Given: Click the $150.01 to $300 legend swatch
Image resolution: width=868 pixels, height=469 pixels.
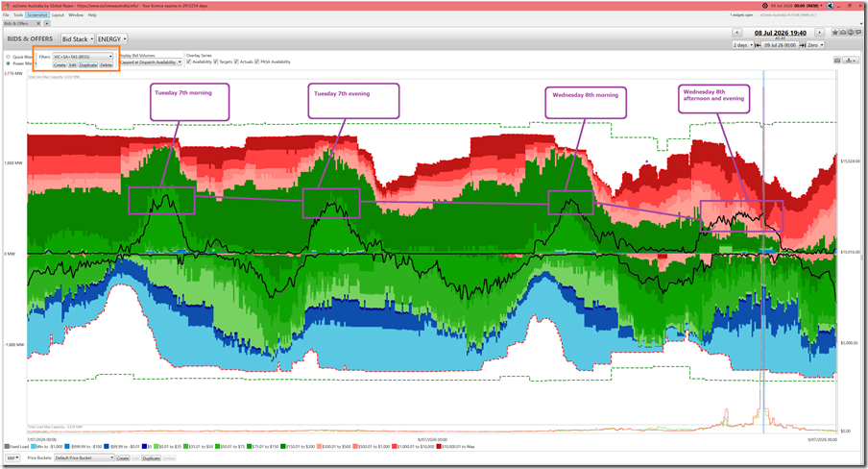Looking at the screenshot, I should click(x=283, y=446).
